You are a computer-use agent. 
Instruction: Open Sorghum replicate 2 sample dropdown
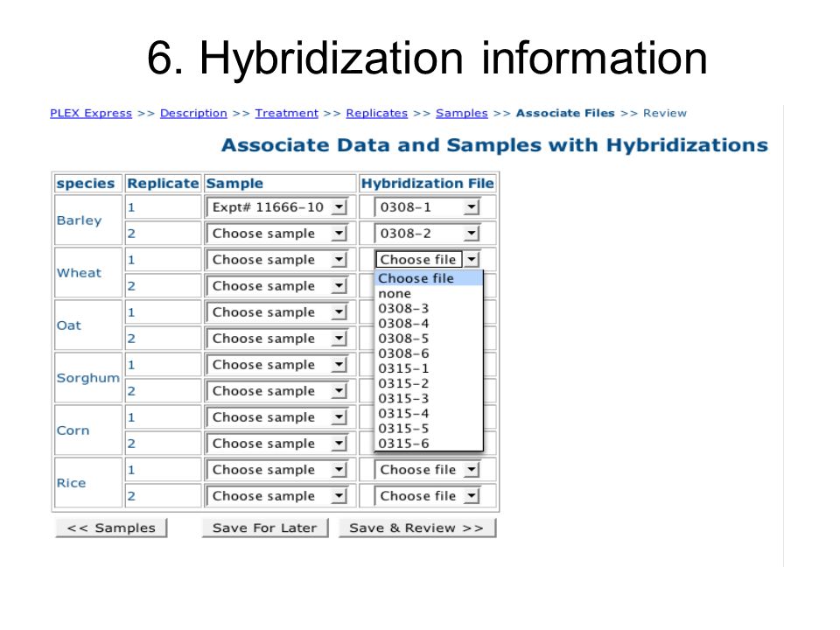point(277,391)
